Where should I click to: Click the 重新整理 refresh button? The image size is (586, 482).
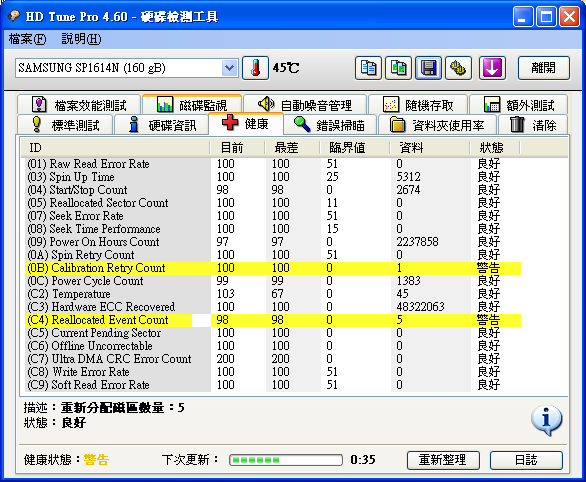pos(443,460)
